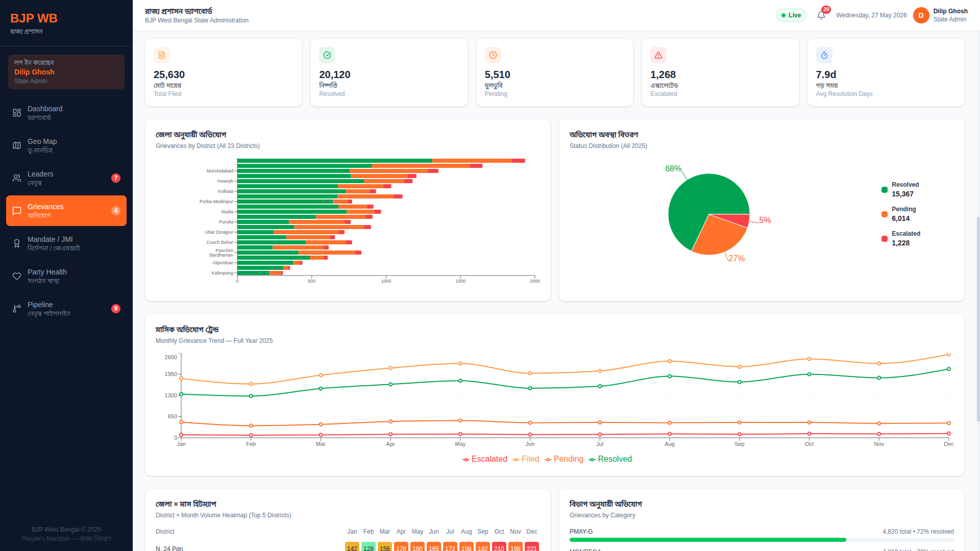Click the Grievances badge showing 4

(x=116, y=211)
